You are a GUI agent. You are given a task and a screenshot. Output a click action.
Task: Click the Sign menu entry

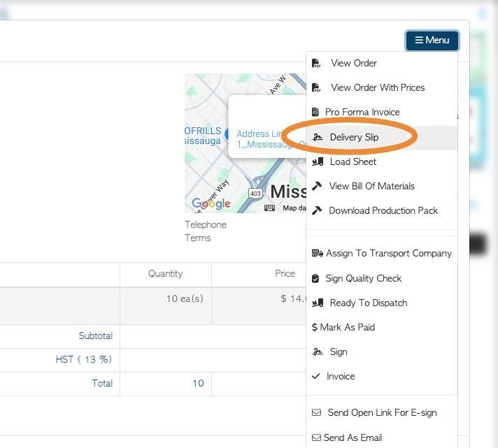click(338, 352)
